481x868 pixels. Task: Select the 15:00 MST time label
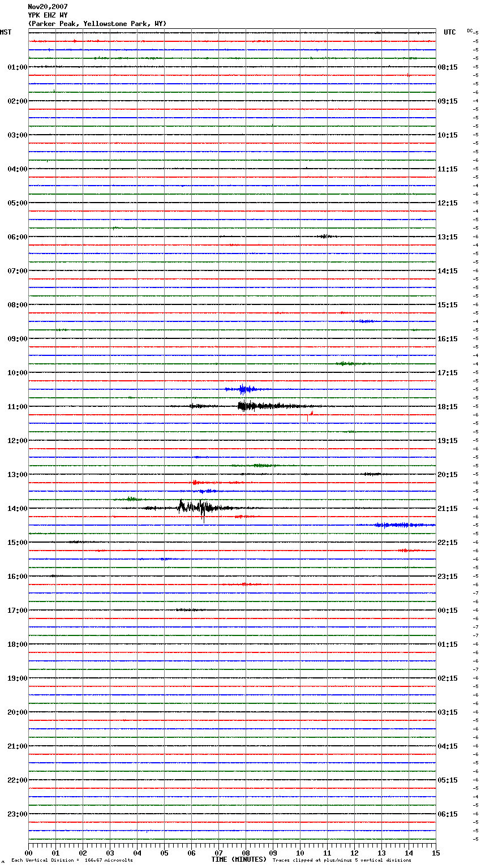17,543
